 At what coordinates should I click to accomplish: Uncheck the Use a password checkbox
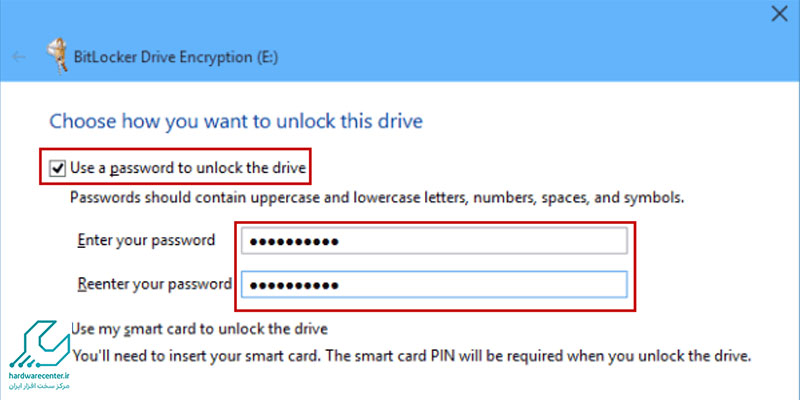tap(57, 168)
